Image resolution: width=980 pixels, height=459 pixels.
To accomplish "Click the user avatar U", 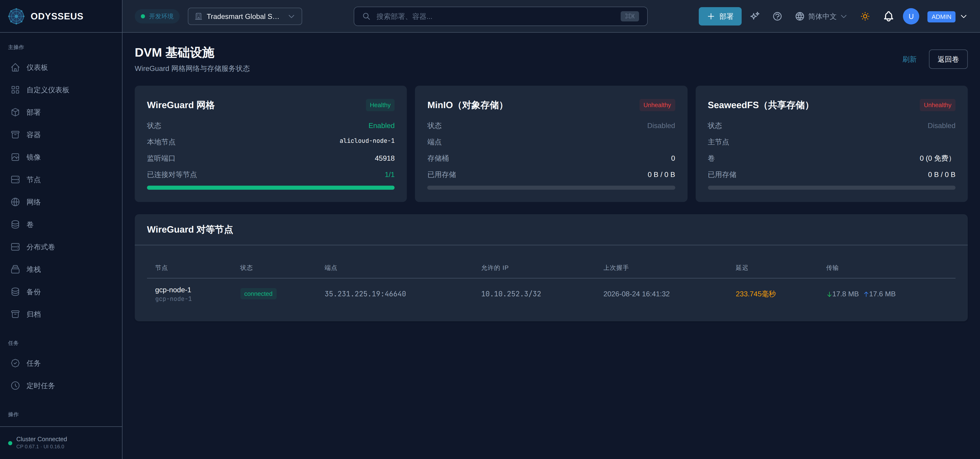I will 911,16.
